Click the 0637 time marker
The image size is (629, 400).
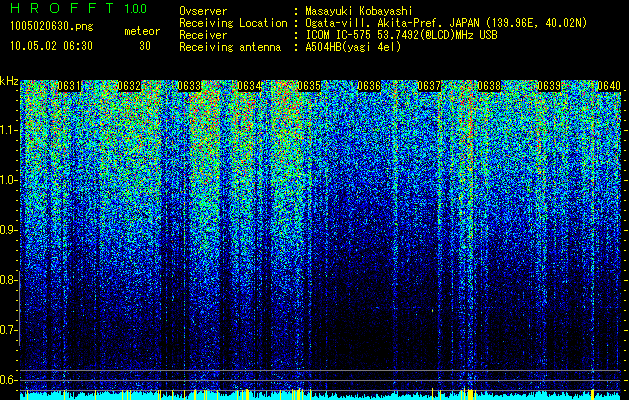pyautogui.click(x=429, y=86)
